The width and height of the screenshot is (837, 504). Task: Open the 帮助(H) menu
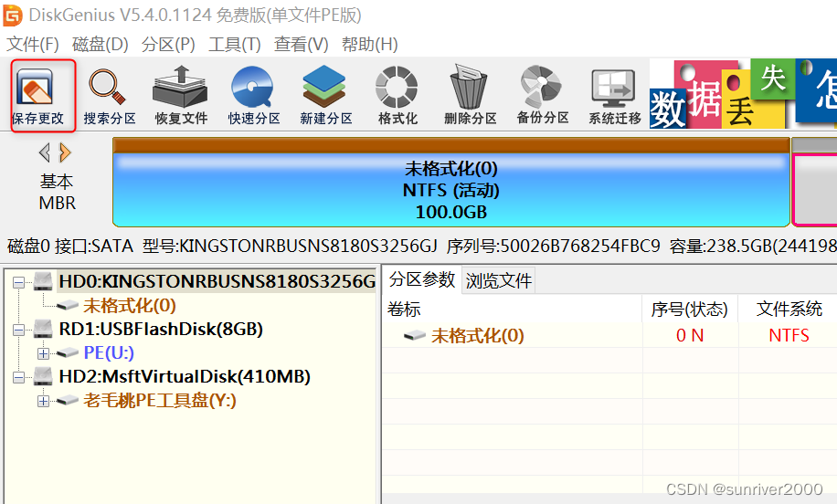(370, 44)
